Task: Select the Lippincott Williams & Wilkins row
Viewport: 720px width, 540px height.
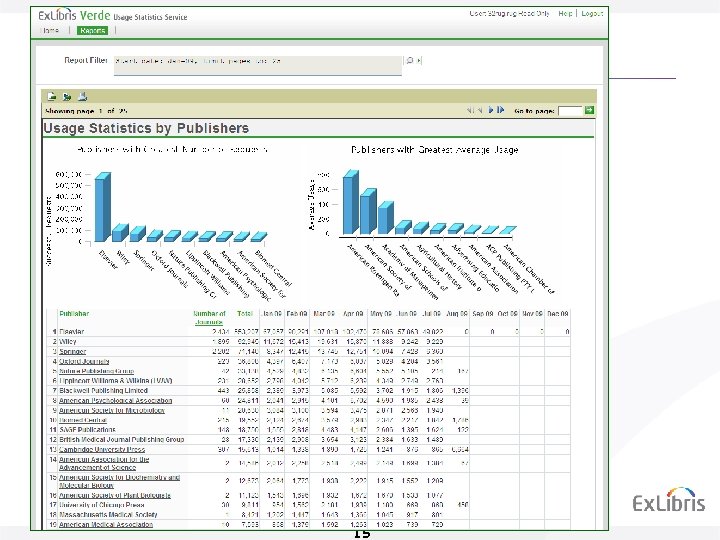Action: (116, 381)
